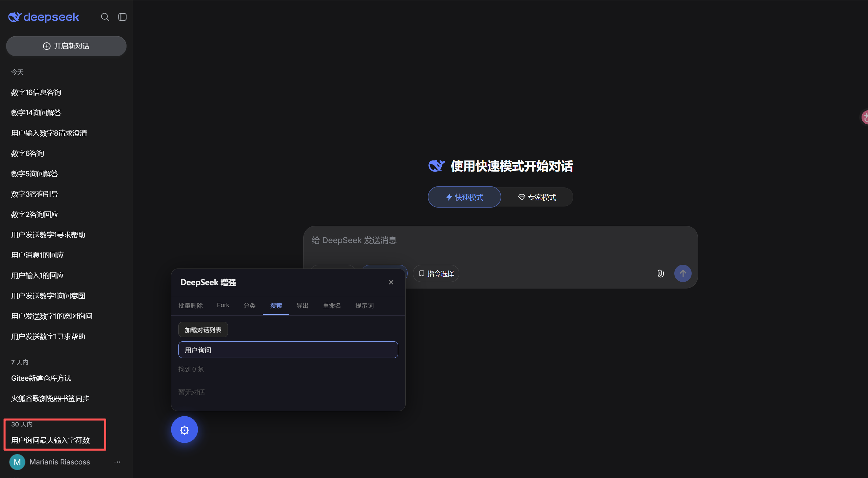This screenshot has width=868, height=478.
Task: Switch to the 提示词 tab
Action: (x=365, y=306)
